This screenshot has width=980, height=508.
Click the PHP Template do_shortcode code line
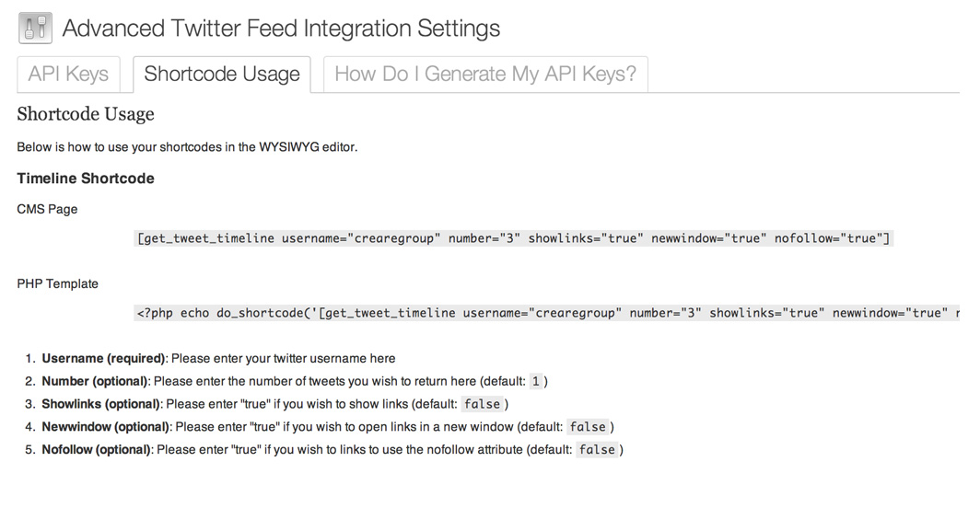pyautogui.click(x=547, y=312)
